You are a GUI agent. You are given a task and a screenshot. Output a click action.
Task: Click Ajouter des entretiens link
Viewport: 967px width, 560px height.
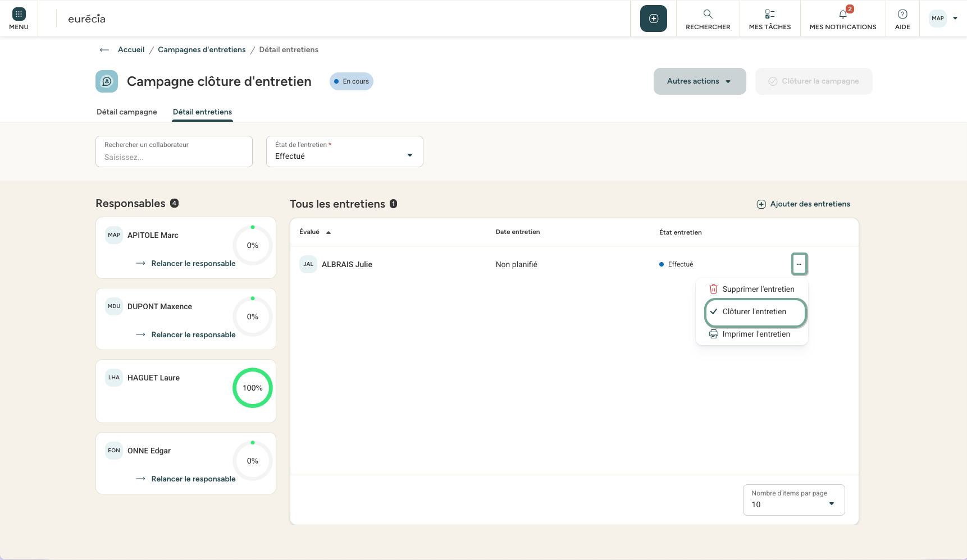click(x=803, y=204)
